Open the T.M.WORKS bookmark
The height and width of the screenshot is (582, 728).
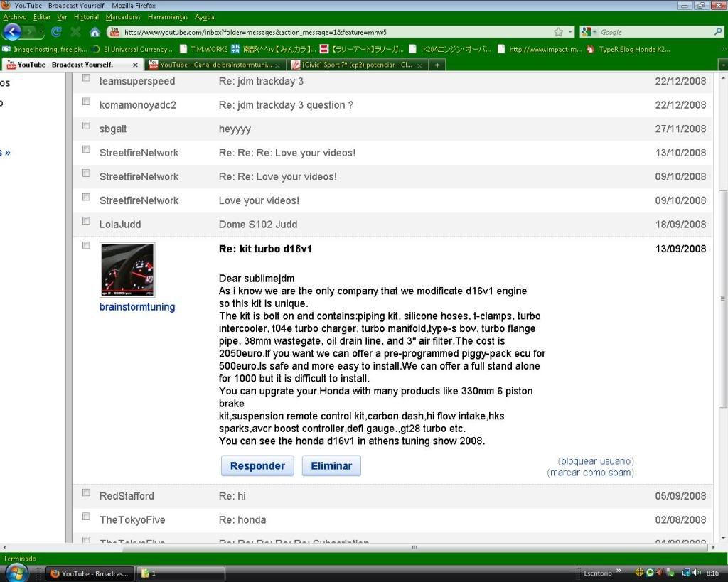[204, 49]
